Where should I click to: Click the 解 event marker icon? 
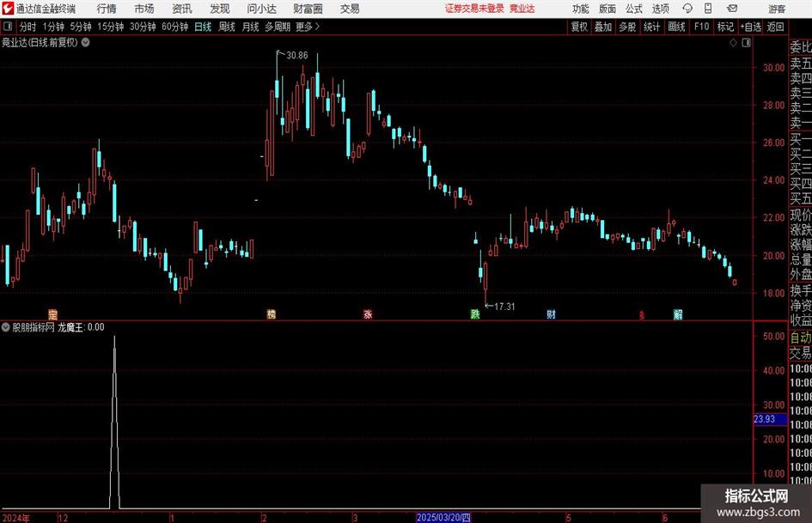(678, 314)
